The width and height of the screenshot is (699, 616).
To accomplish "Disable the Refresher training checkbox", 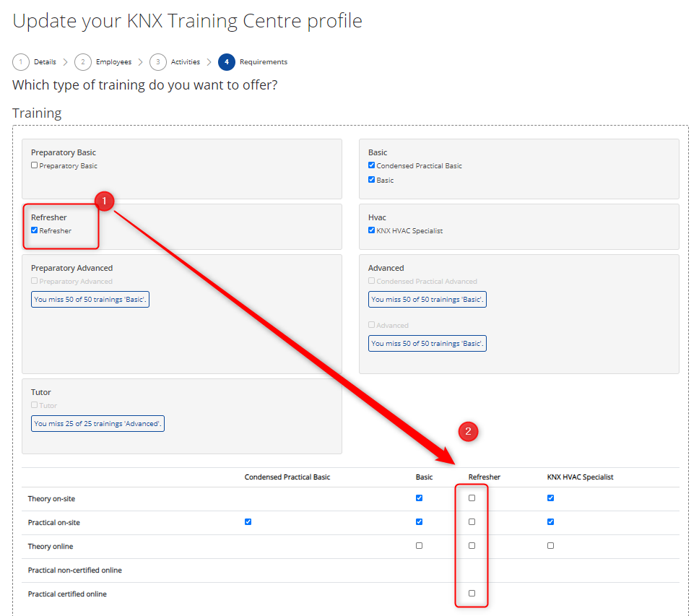I will click(x=33, y=230).
